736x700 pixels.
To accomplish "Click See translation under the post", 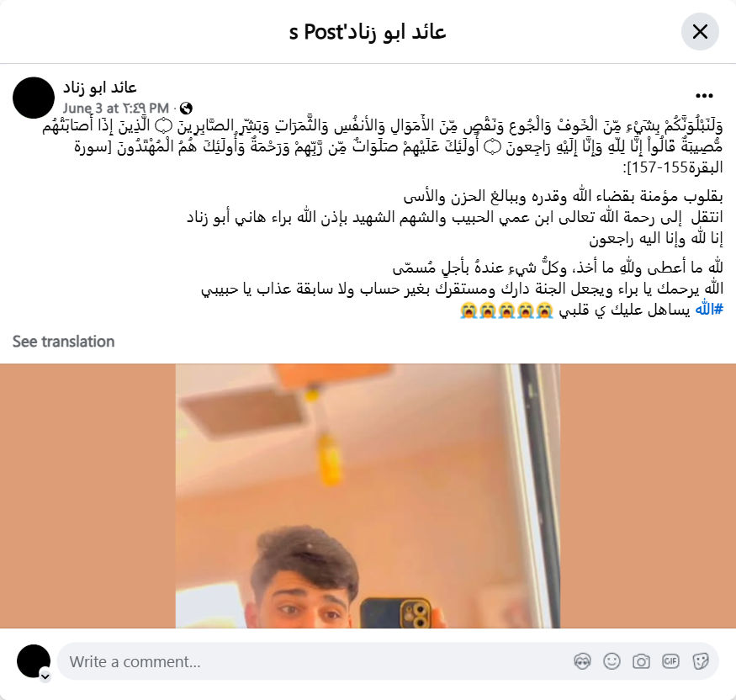I will pos(63,342).
